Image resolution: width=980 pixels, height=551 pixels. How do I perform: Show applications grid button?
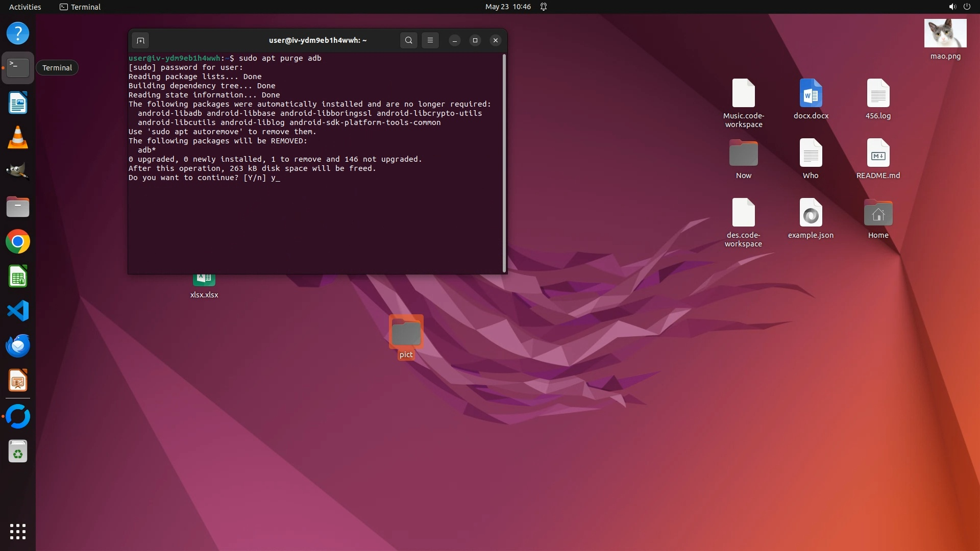(18, 532)
